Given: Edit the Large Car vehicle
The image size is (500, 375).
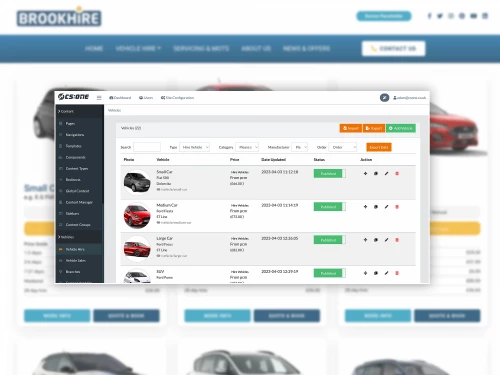Looking at the screenshot, I should 386,240.
